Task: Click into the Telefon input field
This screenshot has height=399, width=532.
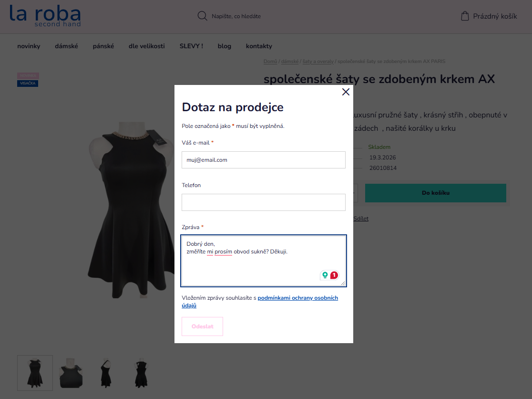Action: 263,202
